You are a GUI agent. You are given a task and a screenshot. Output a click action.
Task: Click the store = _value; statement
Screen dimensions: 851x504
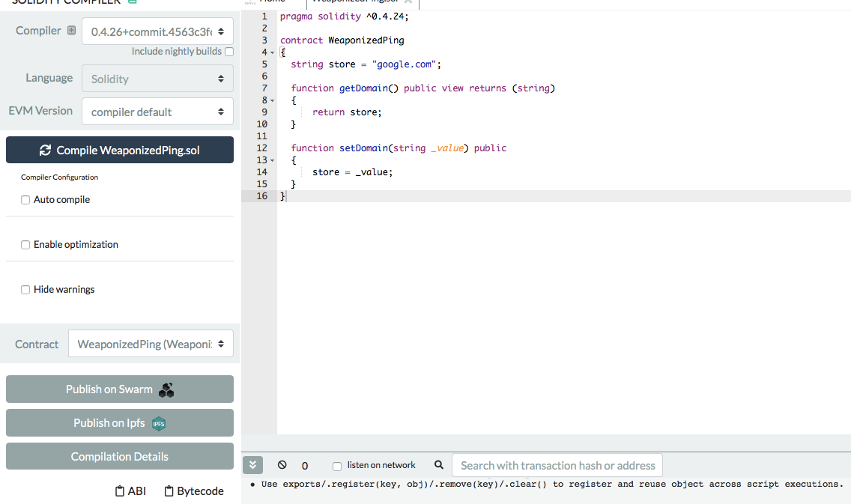coord(352,172)
